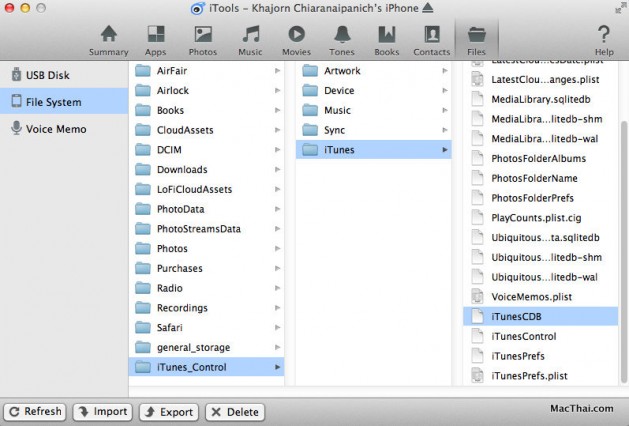Select the general_storage folder
Image resolution: width=629 pixels, height=426 pixels.
pyautogui.click(x=206, y=347)
